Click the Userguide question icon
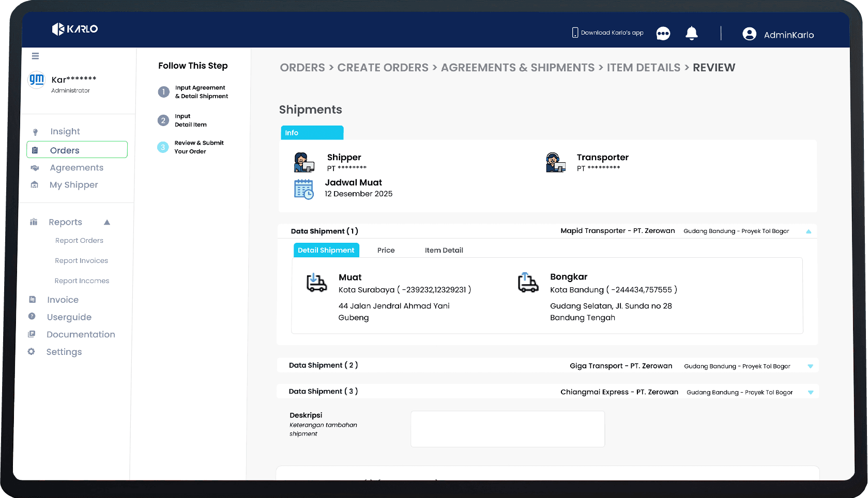The image size is (868, 498). (x=32, y=316)
